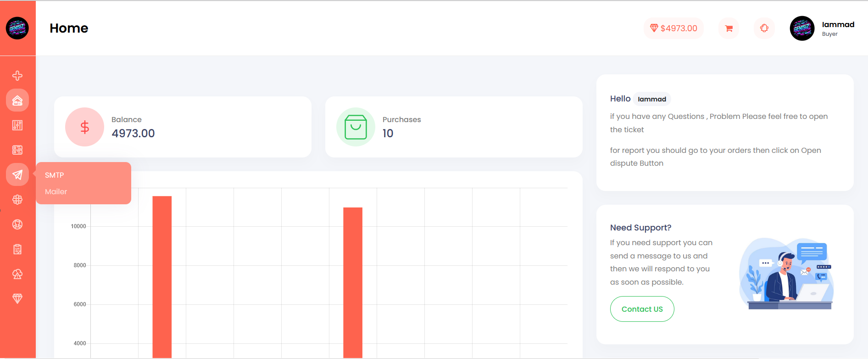Open the sliders panel icon in the sidebar

pos(17,125)
